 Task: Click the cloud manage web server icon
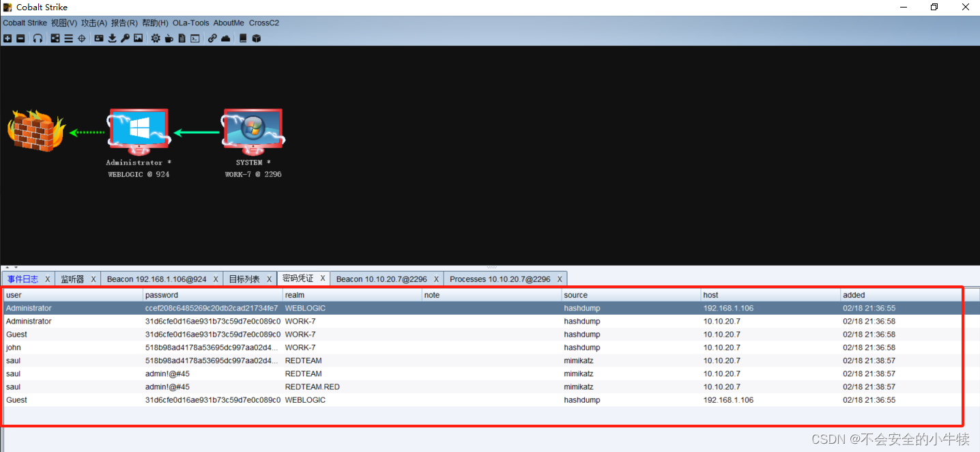[225, 38]
